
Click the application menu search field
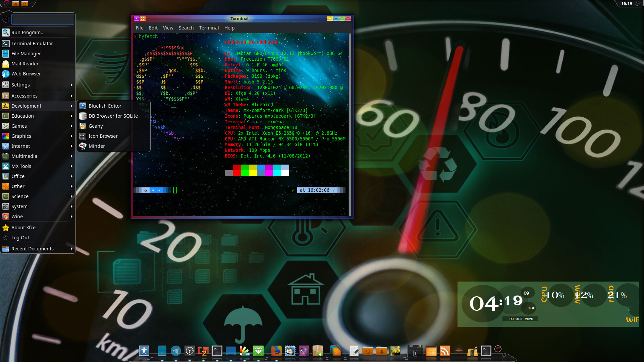[43, 19]
